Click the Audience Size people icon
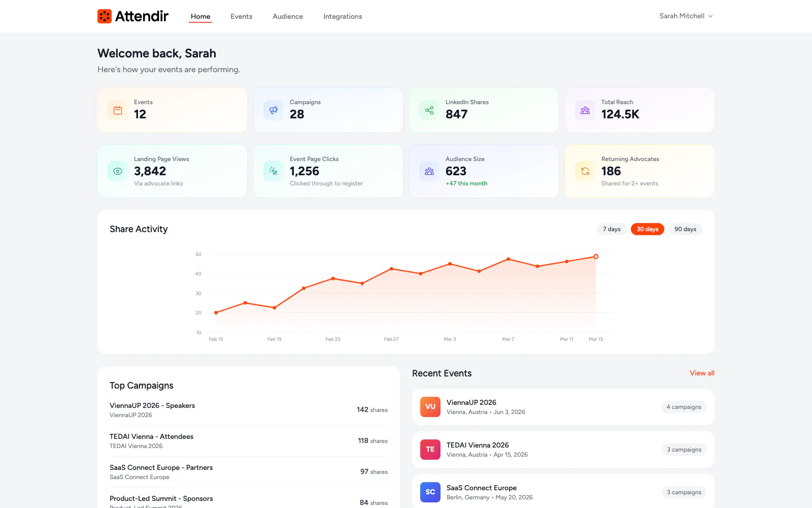812x508 pixels. pyautogui.click(x=429, y=171)
